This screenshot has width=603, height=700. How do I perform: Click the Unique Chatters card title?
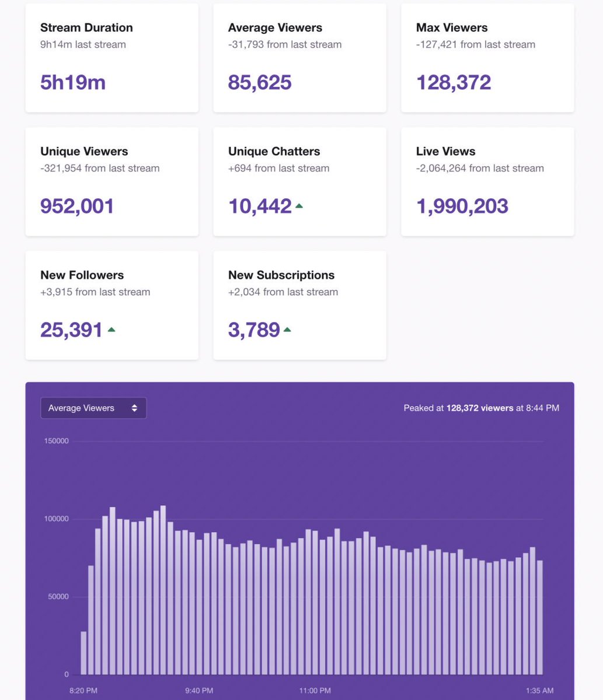coord(274,151)
